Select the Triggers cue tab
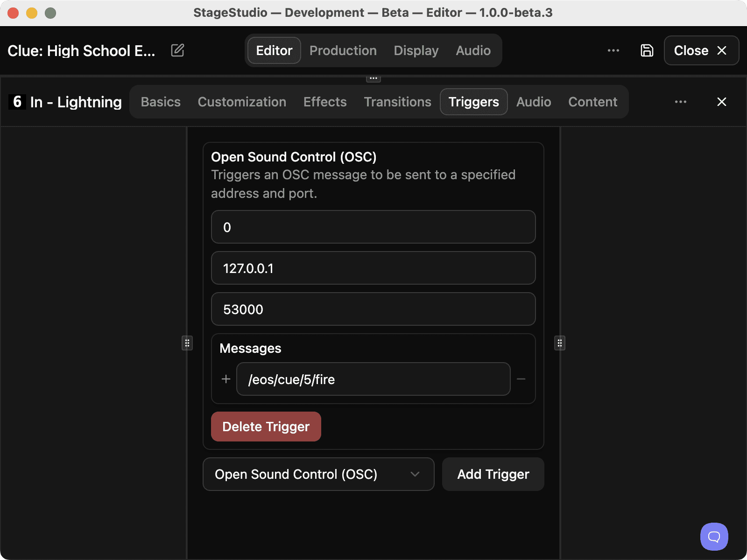Viewport: 747px width, 560px height. pos(474,102)
